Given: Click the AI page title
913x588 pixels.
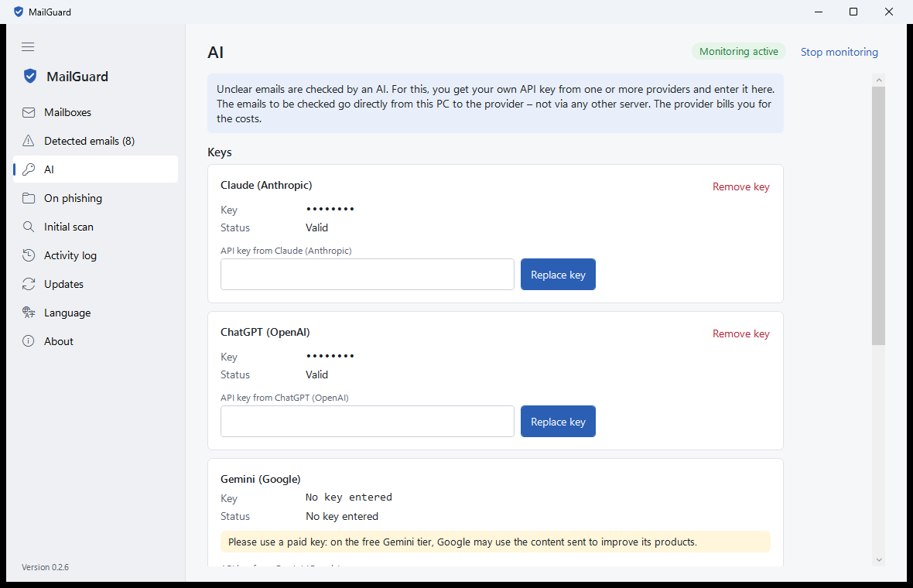Looking at the screenshot, I should tap(215, 53).
